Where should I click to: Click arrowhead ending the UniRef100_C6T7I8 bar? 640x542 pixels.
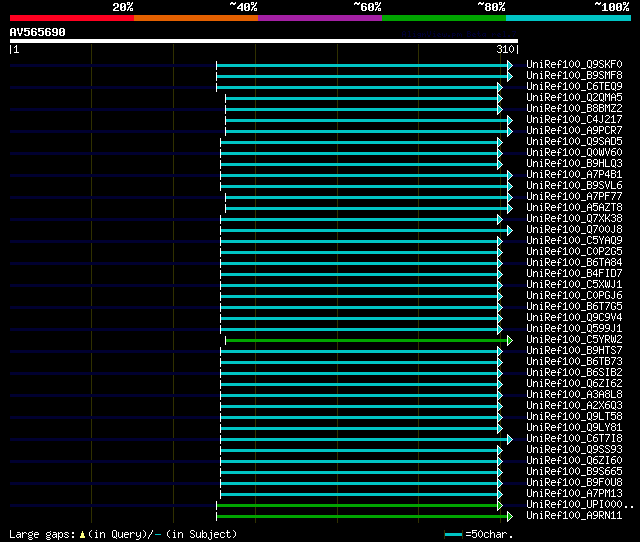[x=510, y=440]
